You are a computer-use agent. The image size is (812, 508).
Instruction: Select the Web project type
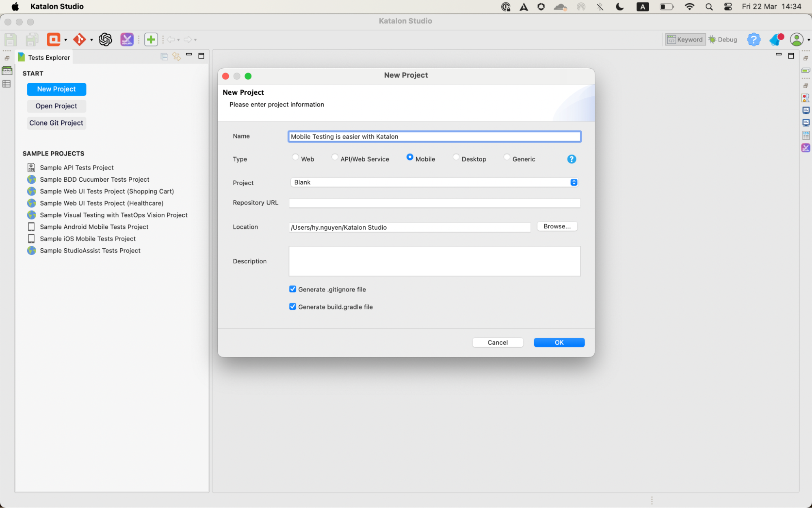tap(295, 157)
